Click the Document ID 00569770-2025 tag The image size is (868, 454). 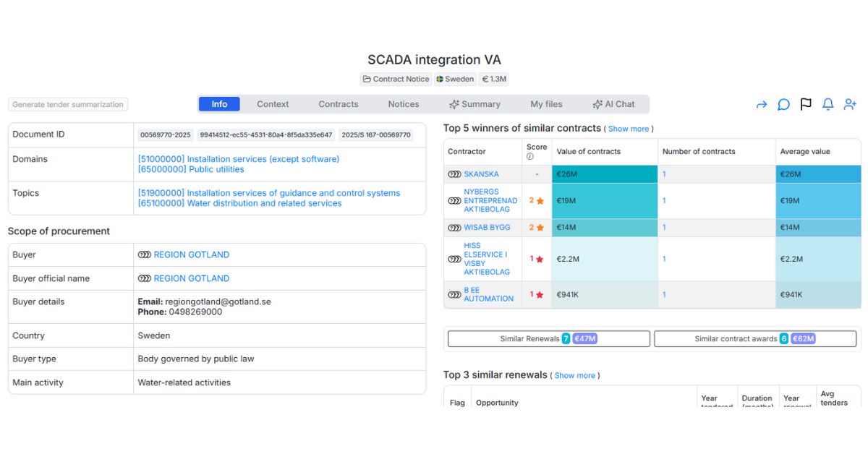[x=165, y=135]
